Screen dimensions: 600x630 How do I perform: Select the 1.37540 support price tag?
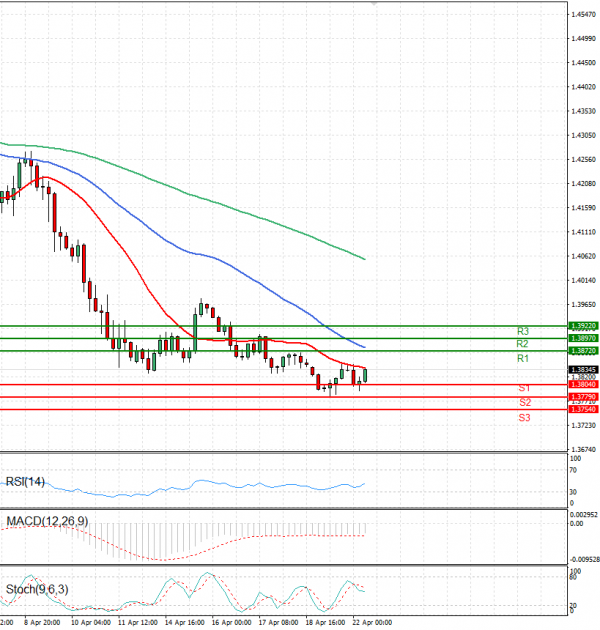[583, 409]
